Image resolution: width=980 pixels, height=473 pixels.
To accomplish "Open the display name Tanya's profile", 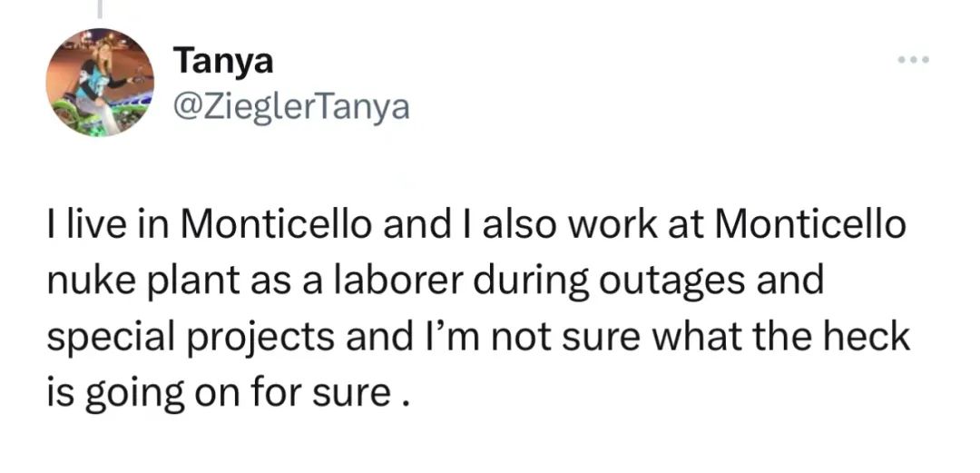I will pos(223,61).
